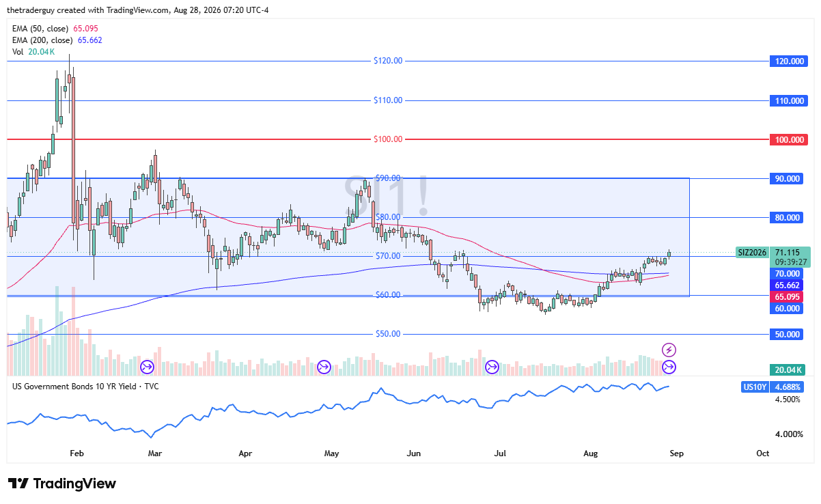Click the purple event marker near March
The image size is (821, 504).
pyautogui.click(x=147, y=367)
